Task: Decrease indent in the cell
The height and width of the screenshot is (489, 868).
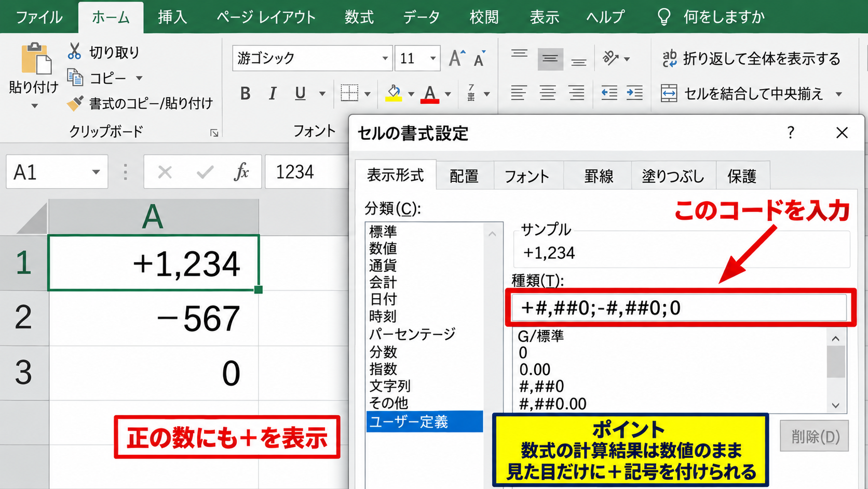Action: pos(609,93)
